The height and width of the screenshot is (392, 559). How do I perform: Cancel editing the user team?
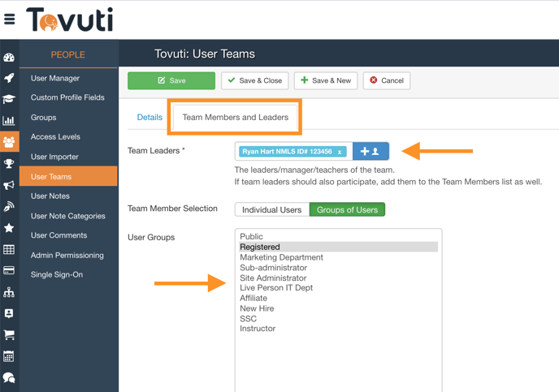tap(386, 80)
